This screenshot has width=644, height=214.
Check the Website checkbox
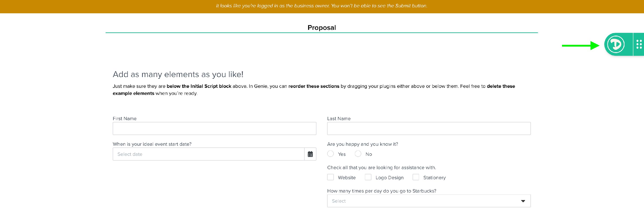tap(331, 177)
